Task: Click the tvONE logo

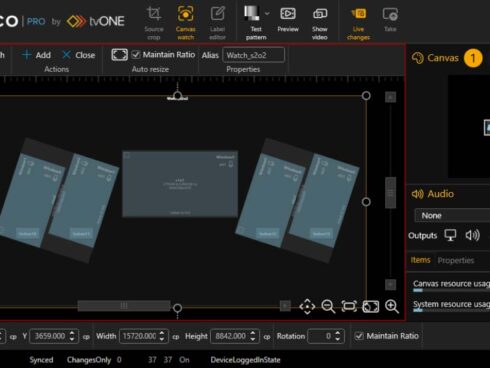Action: coord(95,21)
